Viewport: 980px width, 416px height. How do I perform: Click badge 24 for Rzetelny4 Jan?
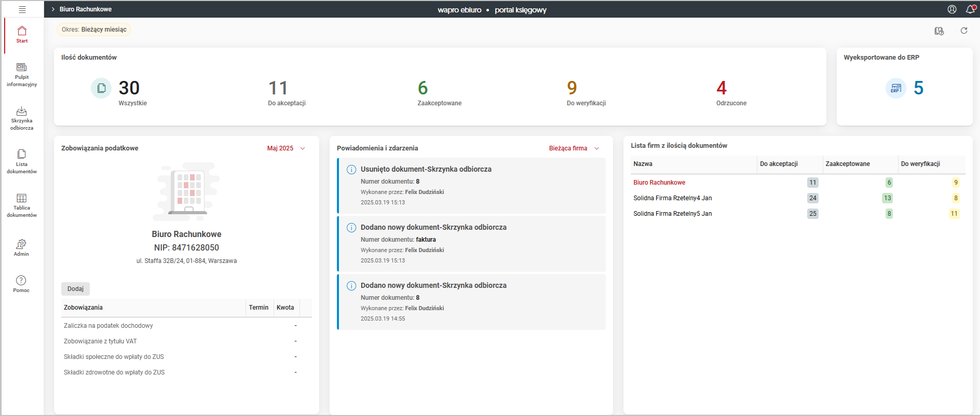pyautogui.click(x=813, y=198)
